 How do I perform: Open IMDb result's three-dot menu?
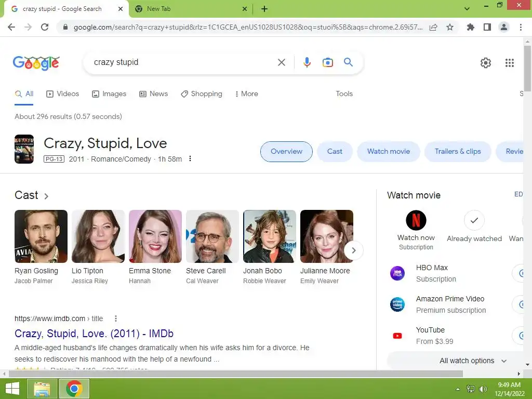[x=116, y=318]
